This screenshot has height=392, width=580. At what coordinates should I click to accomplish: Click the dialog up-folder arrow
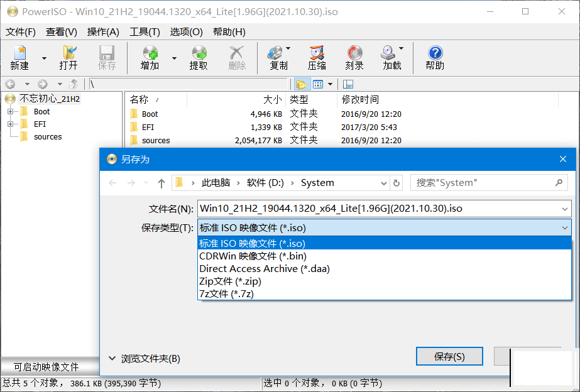(x=161, y=183)
